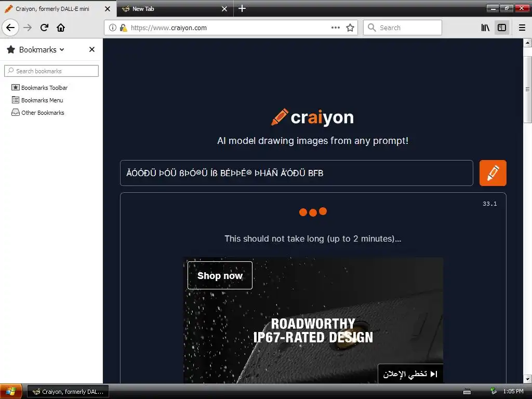Click the 1:05 PM system clock

(513, 392)
